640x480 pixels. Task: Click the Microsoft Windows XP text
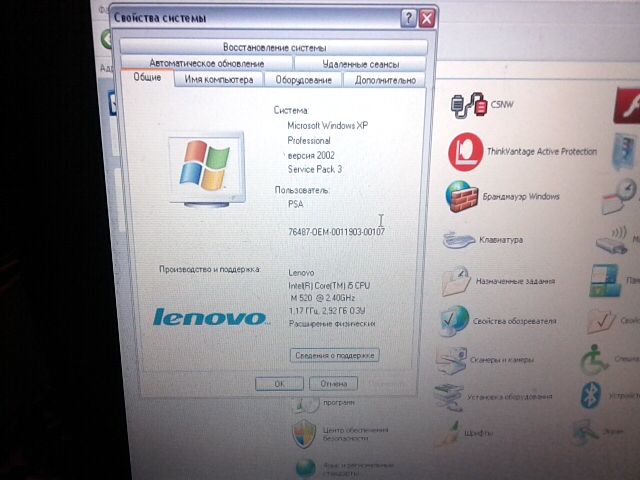tap(327, 125)
